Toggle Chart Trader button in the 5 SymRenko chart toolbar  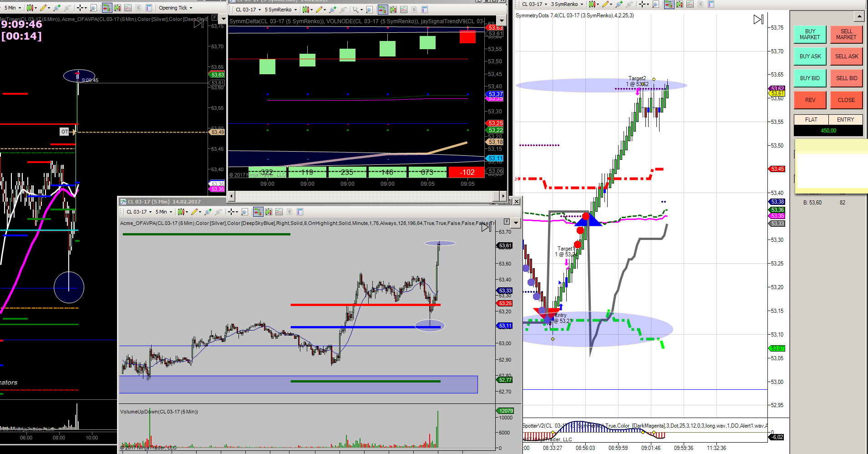[x=382, y=10]
